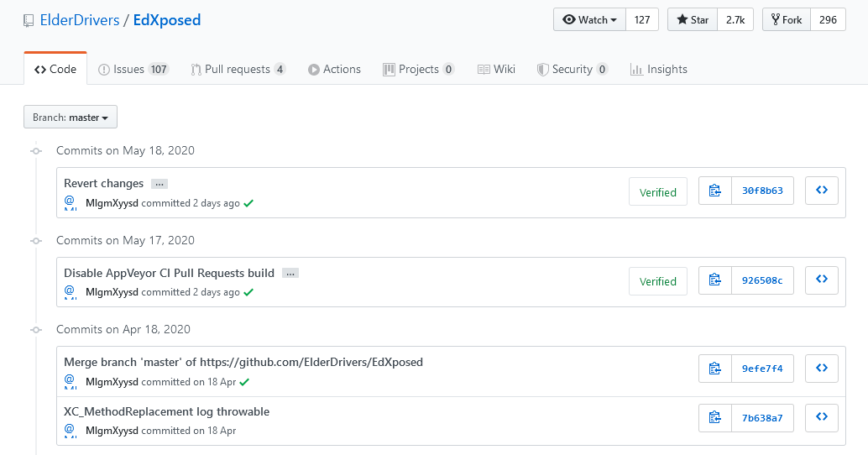
Task: Open the Pull requests tab
Action: (x=238, y=69)
